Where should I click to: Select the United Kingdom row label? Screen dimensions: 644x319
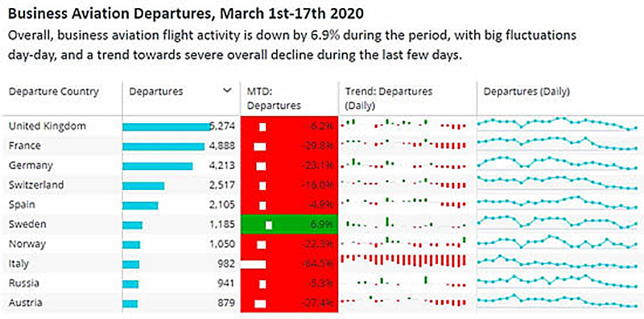(x=47, y=126)
